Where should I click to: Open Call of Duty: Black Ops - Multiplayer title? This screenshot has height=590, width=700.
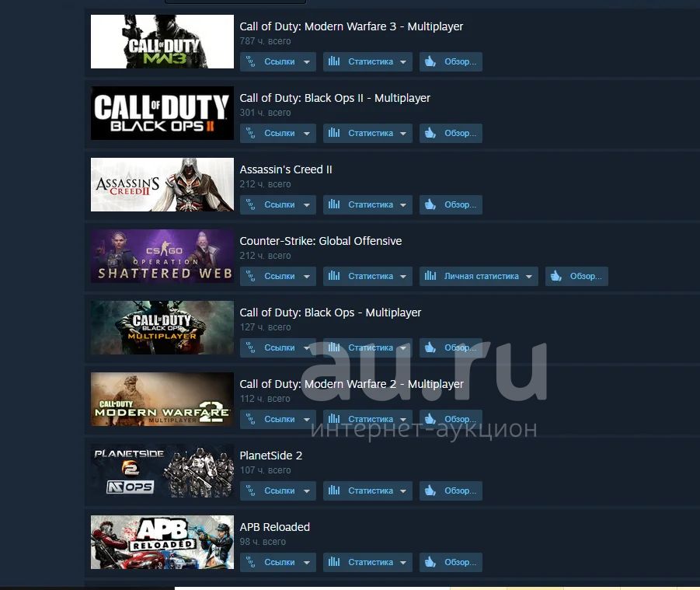click(x=330, y=312)
